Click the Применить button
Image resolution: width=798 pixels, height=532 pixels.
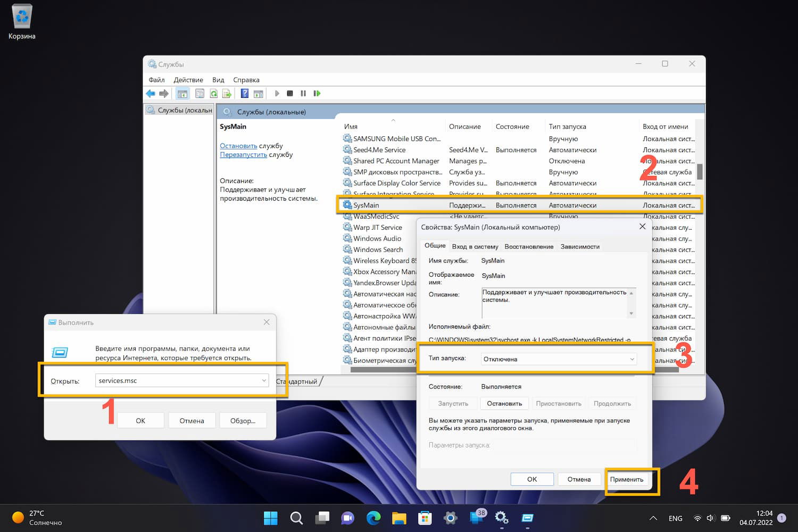(x=626, y=479)
